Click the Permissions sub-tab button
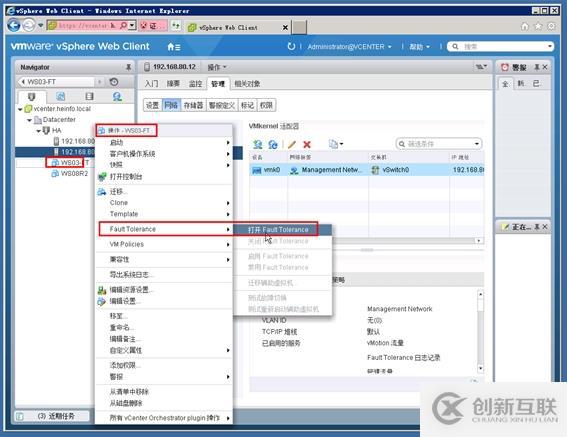 pos(266,105)
